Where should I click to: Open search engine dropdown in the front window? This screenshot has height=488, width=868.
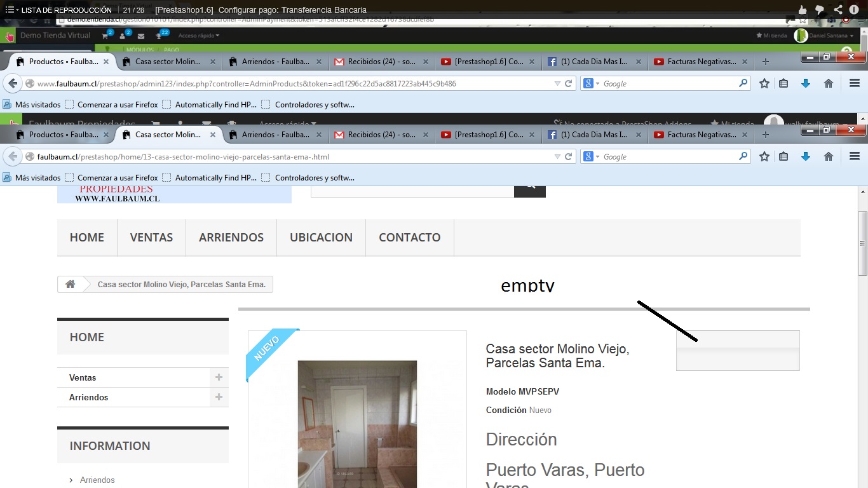tap(592, 156)
